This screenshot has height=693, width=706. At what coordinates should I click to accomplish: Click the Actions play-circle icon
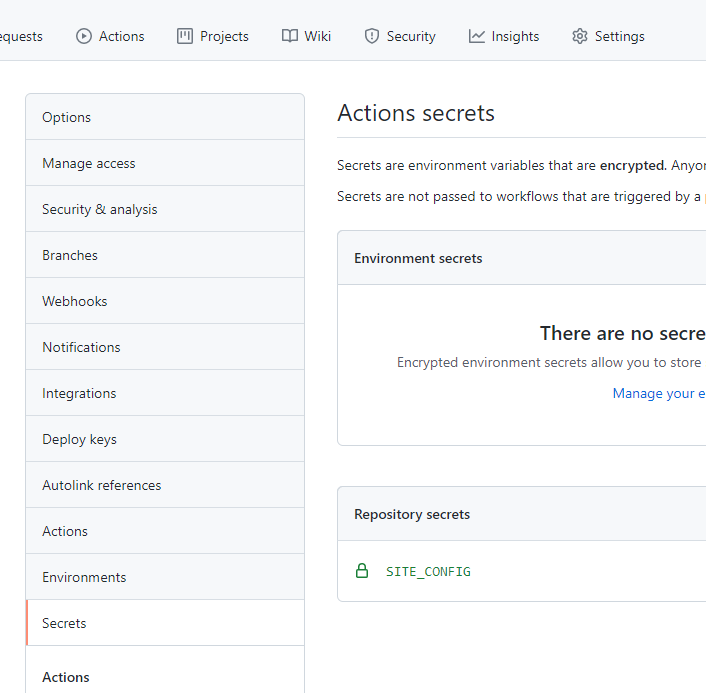(83, 36)
